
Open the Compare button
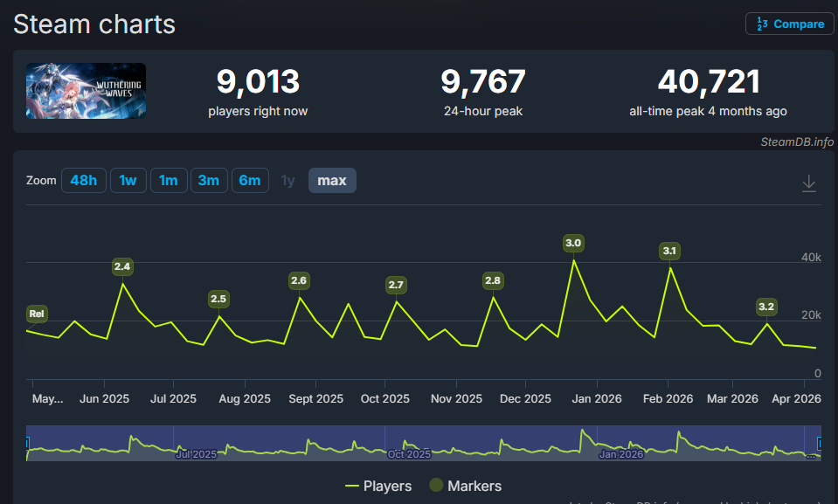pos(789,24)
